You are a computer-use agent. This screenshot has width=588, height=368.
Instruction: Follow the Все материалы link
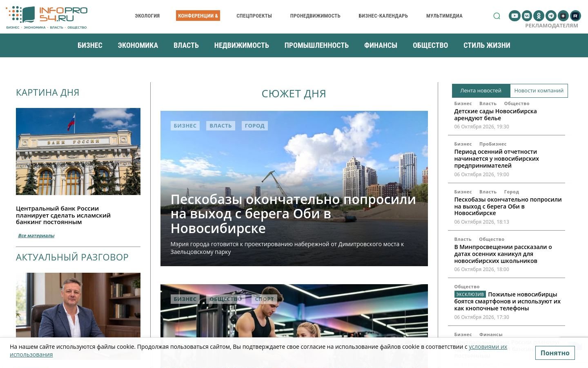coord(36,236)
